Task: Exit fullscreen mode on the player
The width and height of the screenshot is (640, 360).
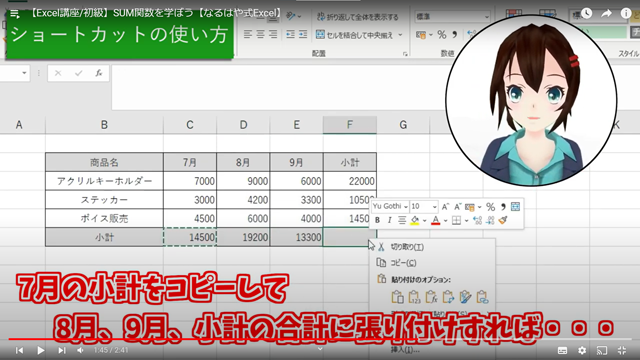Action: pos(622,350)
